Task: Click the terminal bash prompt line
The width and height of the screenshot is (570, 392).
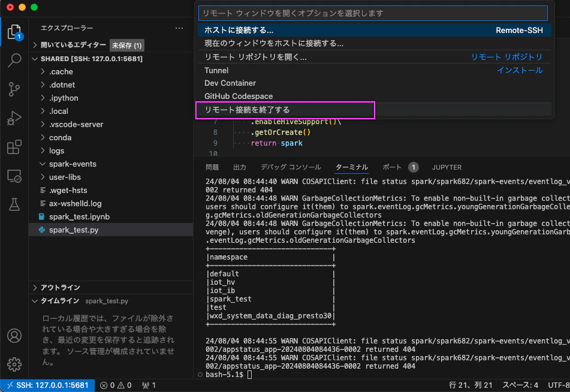Action: pos(228,375)
